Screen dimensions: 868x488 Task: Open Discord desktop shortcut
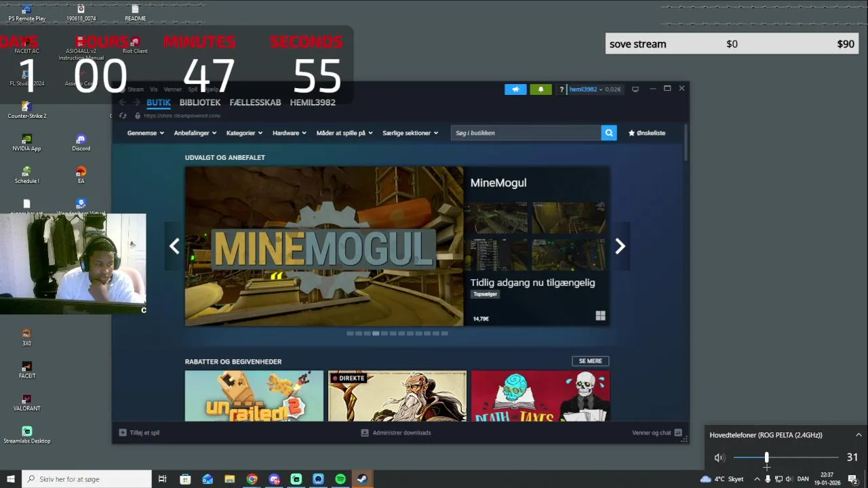81,142
